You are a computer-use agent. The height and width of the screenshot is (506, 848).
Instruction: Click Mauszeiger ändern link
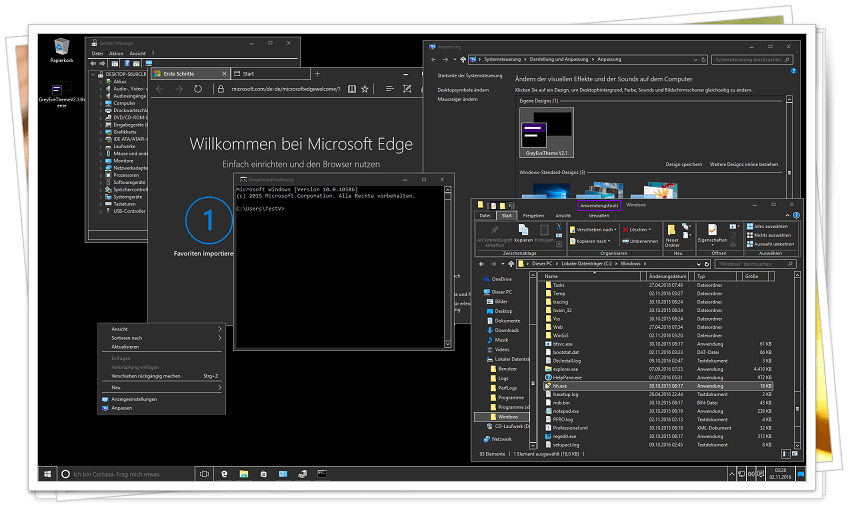[x=458, y=99]
